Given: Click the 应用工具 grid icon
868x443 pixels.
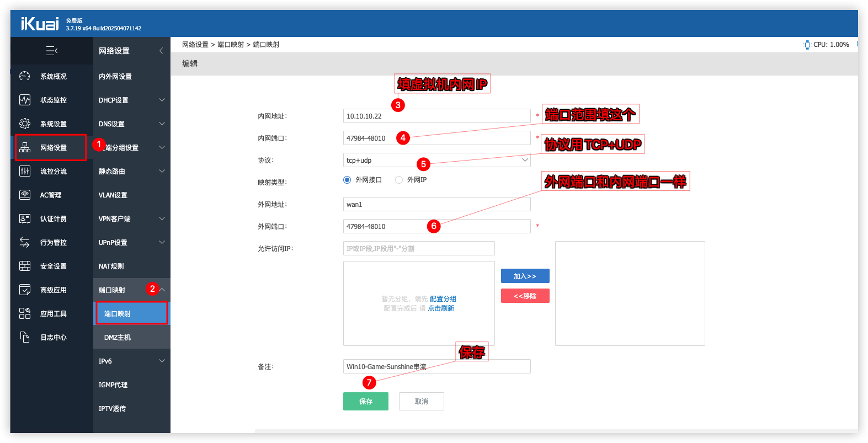Looking at the screenshot, I should [x=25, y=313].
